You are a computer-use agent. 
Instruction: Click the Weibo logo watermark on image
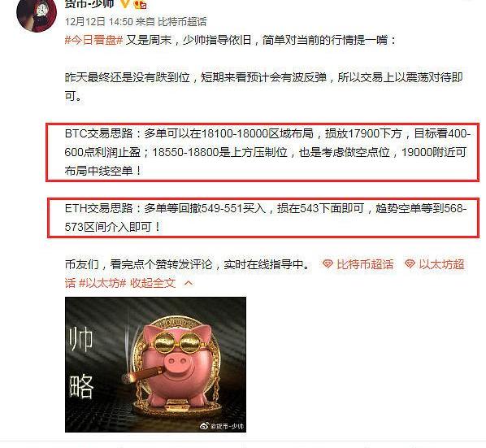tap(204, 426)
